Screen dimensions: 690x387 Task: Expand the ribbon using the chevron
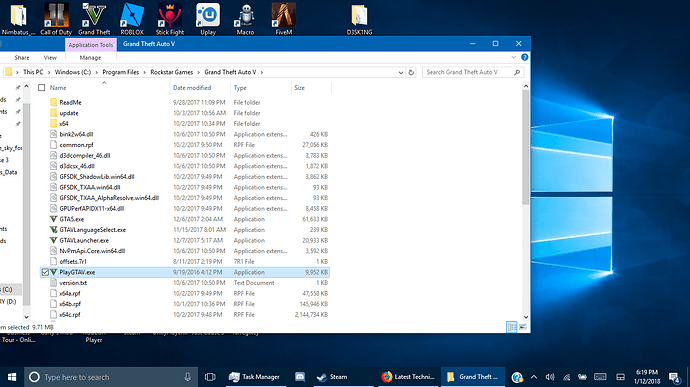click(x=514, y=57)
